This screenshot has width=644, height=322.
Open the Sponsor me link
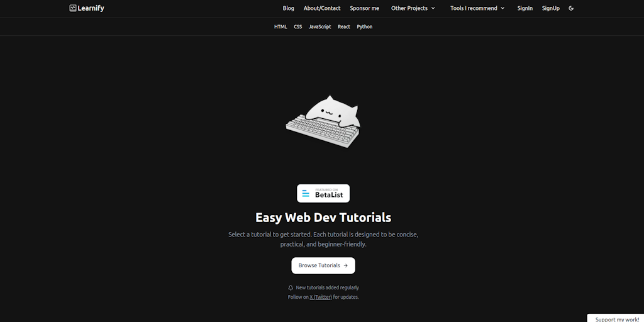pos(364,8)
